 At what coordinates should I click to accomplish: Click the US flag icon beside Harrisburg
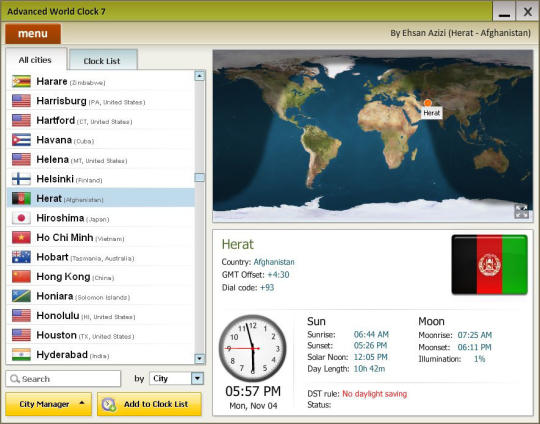coord(21,101)
